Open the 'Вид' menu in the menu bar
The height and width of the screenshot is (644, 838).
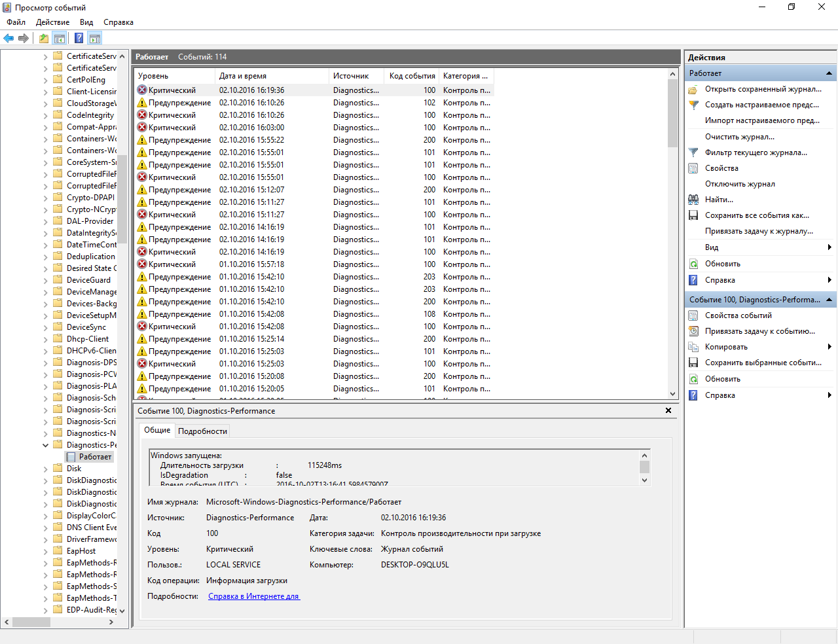pos(86,22)
